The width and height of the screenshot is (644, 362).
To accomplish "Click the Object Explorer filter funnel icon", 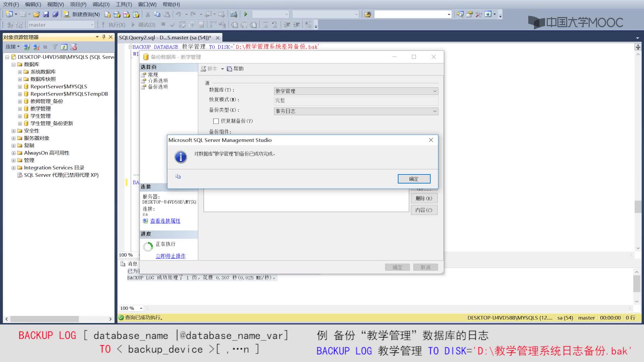I will [55, 47].
